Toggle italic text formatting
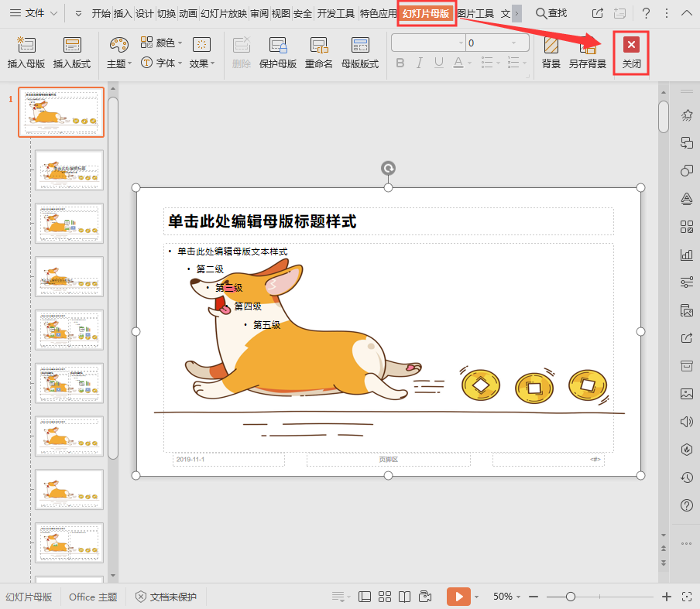 coord(420,63)
